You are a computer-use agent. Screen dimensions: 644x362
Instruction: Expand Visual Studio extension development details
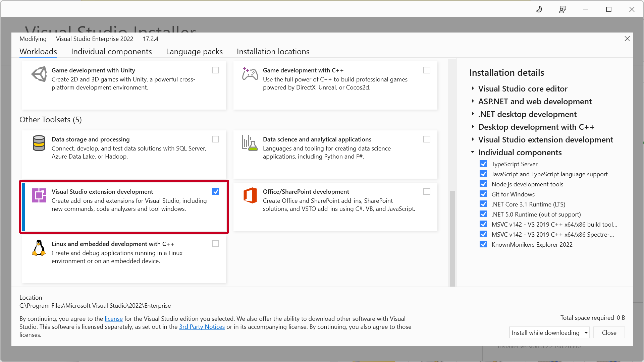(473, 139)
